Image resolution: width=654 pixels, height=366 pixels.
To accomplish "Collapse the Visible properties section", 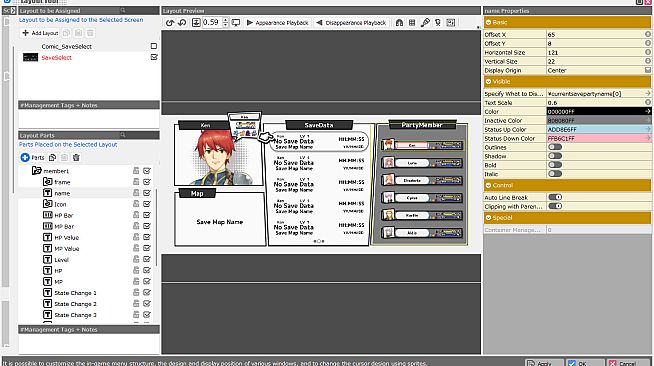I will 488,81.
